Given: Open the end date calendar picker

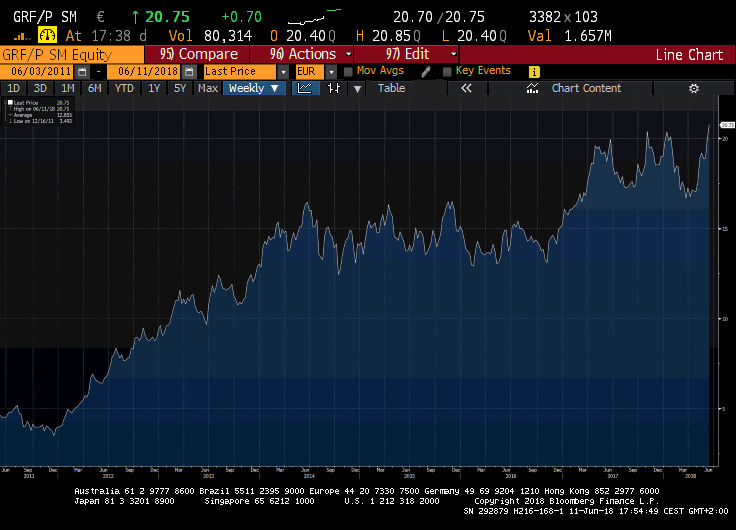Looking at the screenshot, I should [189, 72].
